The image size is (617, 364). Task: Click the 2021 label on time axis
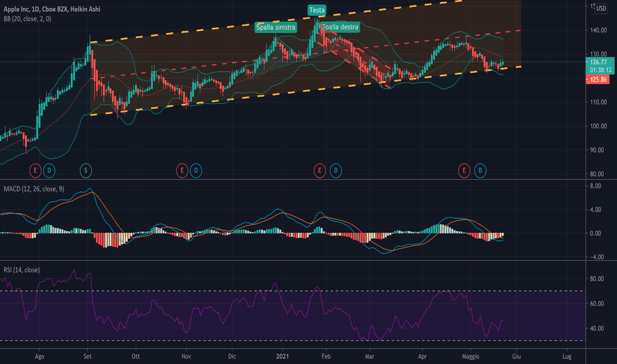coord(283,357)
